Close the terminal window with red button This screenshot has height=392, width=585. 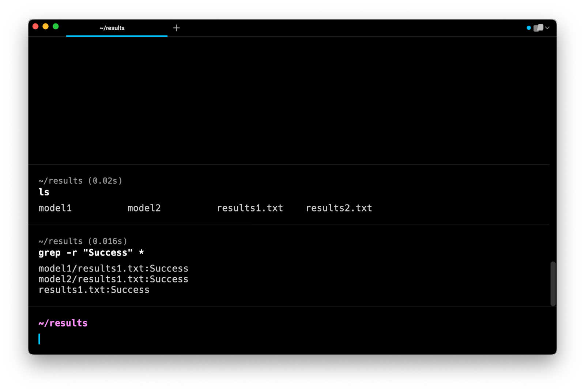coord(35,27)
